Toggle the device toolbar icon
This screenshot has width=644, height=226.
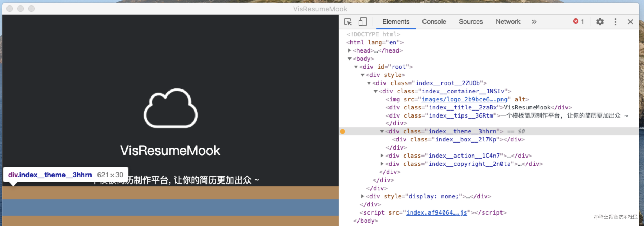[x=362, y=22]
